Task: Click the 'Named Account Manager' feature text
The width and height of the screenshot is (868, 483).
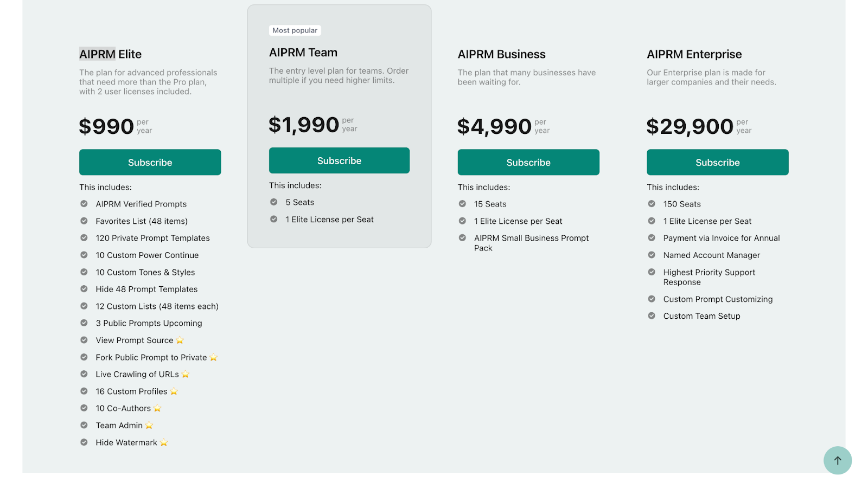Action: click(711, 255)
